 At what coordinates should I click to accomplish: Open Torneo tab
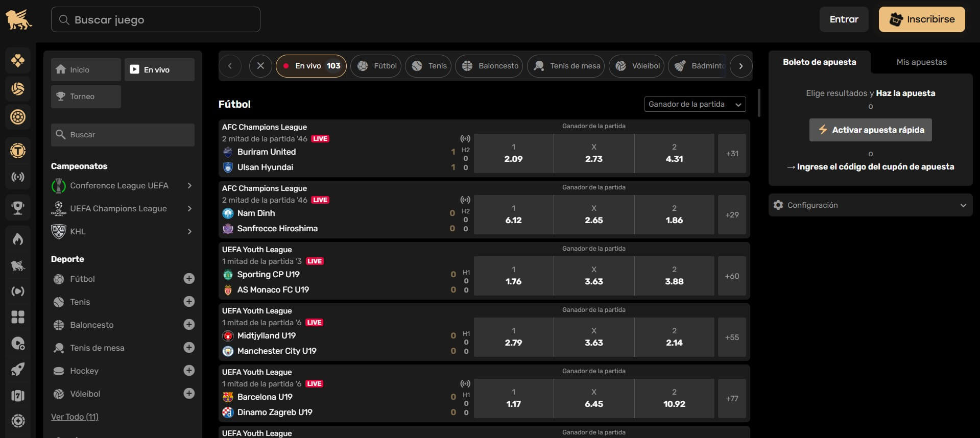(x=86, y=96)
